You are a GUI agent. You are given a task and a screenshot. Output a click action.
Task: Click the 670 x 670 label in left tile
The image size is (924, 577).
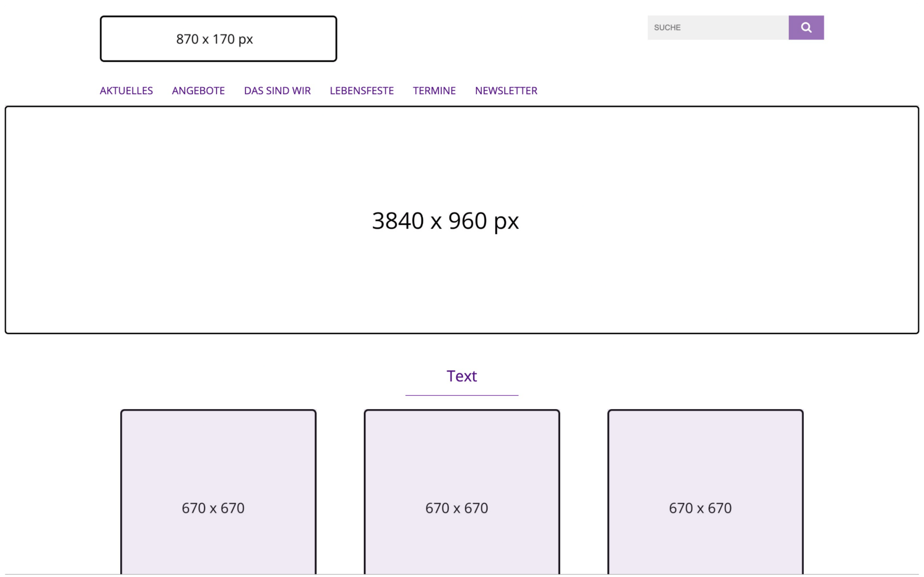point(213,508)
